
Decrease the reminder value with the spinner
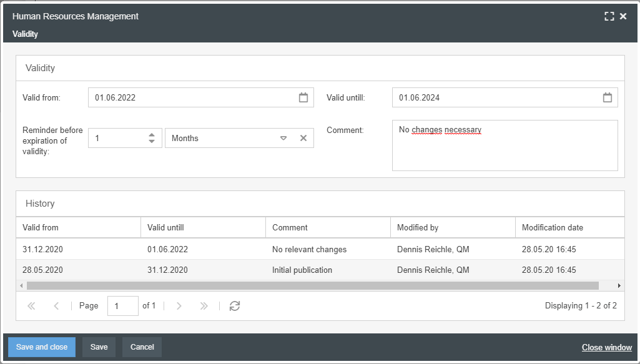click(152, 142)
